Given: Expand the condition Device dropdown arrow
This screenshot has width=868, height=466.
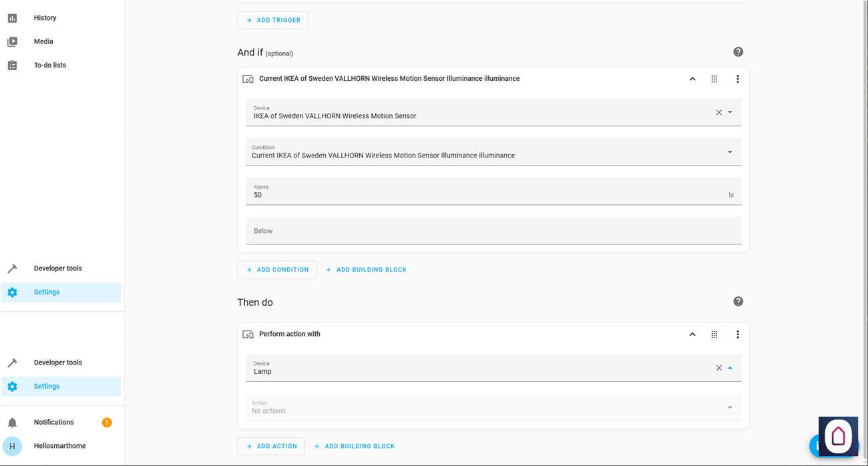Looking at the screenshot, I should pos(730,112).
